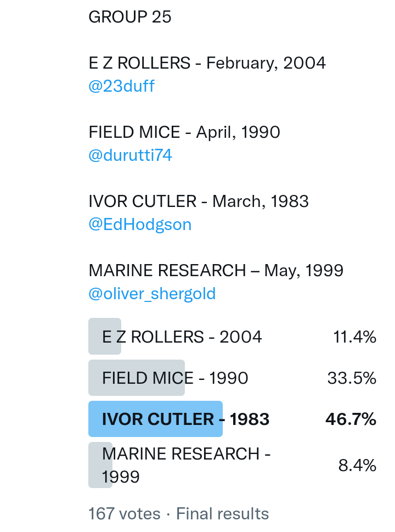This screenshot has width=395, height=532.
Task: Click the FIELD MICE - April, 1990 line
Action: pyautogui.click(x=184, y=132)
